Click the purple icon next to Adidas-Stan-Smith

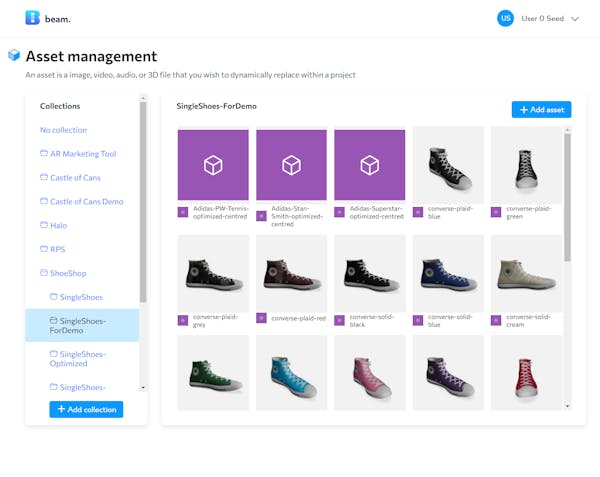[261, 216]
